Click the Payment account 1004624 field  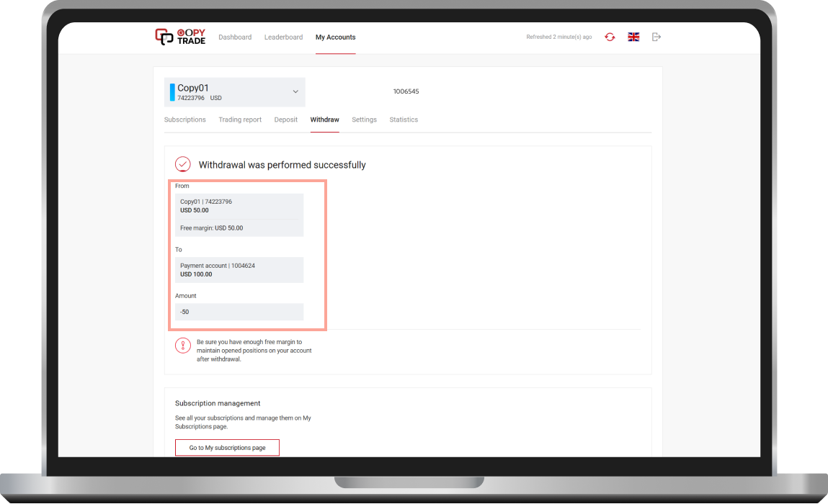[x=239, y=270]
